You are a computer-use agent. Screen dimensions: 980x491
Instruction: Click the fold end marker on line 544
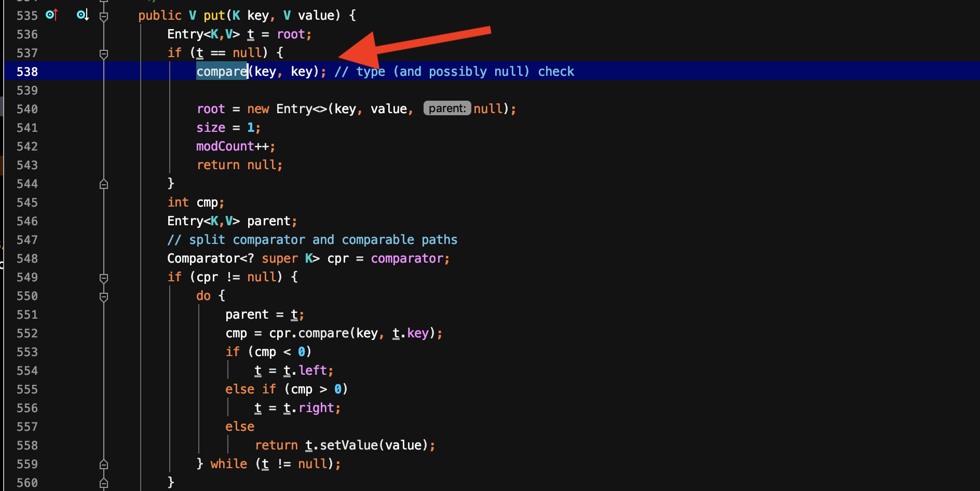pos(104,184)
